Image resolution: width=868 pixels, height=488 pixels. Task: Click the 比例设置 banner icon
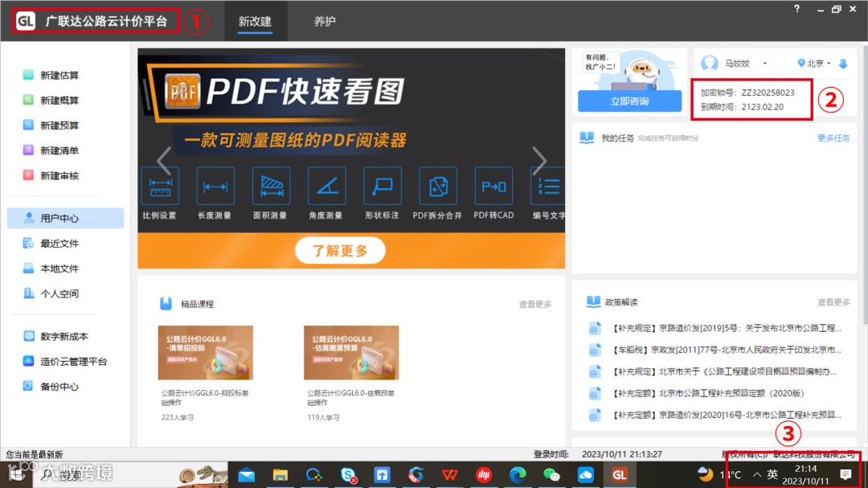[160, 187]
